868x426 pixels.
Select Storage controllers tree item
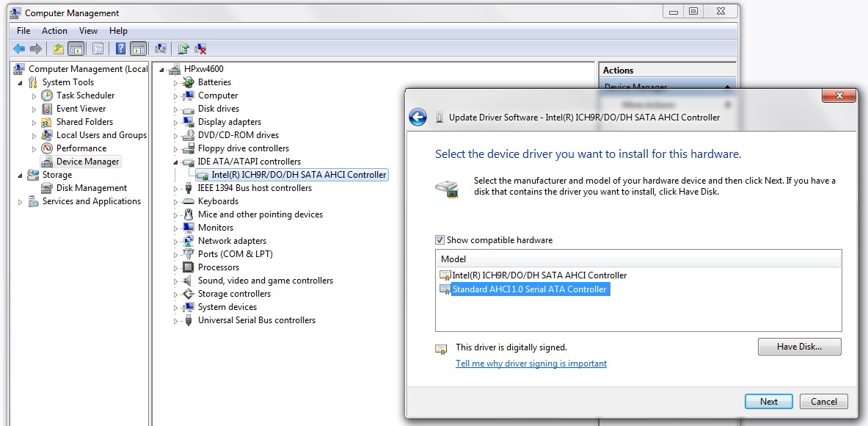point(234,294)
